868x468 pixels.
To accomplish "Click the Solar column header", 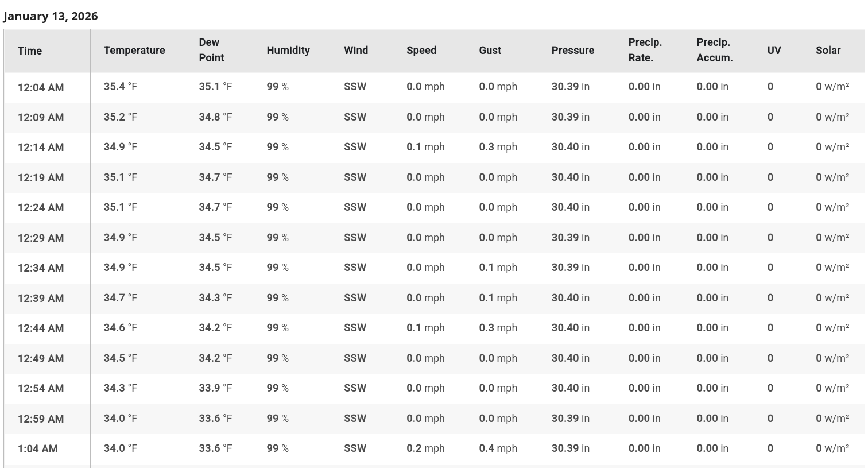I will point(828,51).
